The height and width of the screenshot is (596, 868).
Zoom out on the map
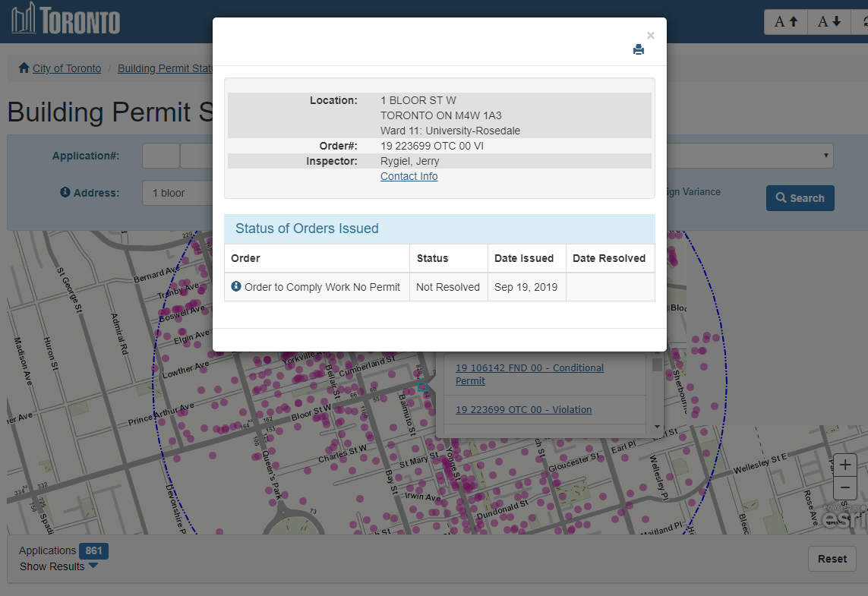[845, 488]
